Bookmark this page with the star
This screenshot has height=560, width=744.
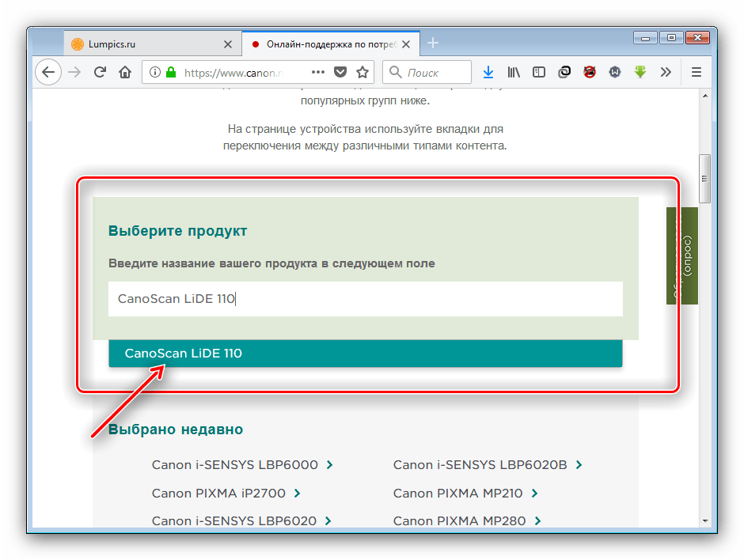363,72
